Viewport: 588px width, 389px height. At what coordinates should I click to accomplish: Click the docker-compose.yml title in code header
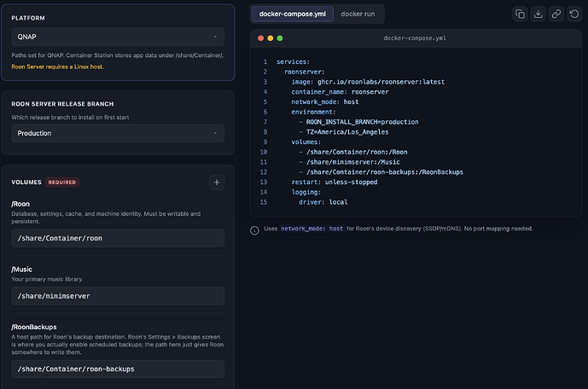coord(415,38)
